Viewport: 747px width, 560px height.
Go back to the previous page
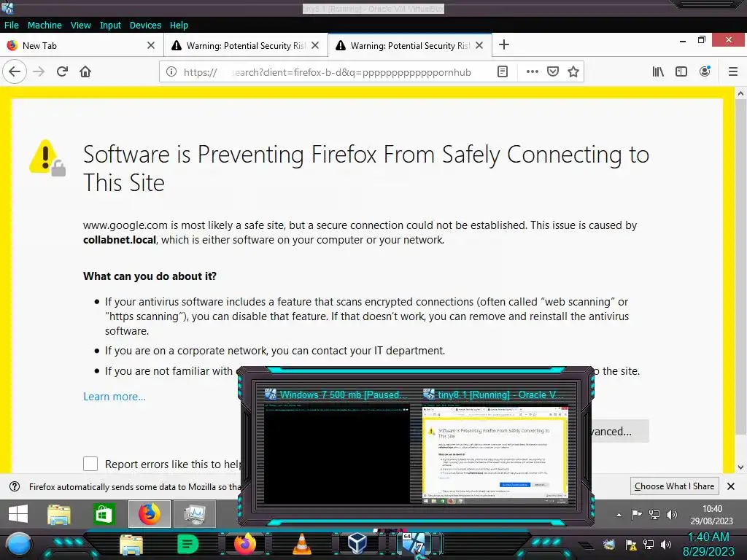[15, 72]
